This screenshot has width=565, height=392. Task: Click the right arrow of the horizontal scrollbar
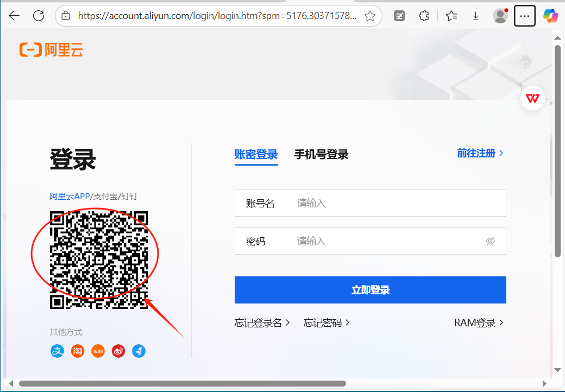coord(544,383)
